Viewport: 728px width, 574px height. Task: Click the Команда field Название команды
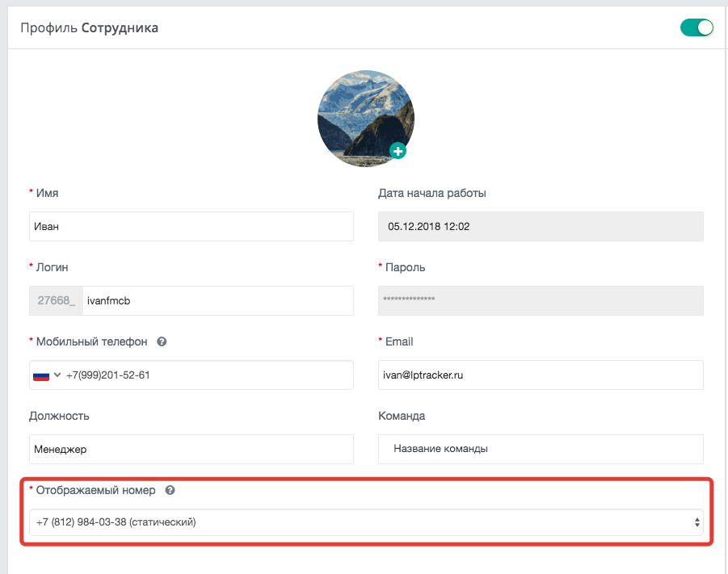pos(541,449)
